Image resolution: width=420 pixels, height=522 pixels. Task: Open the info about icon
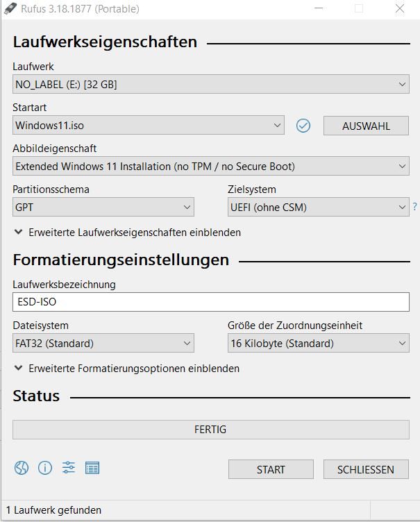(x=45, y=468)
